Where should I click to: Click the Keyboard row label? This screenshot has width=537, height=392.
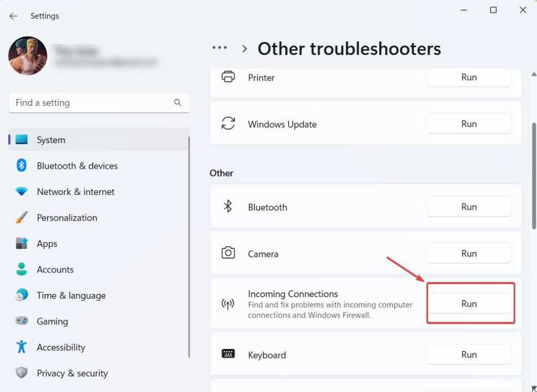pyautogui.click(x=267, y=355)
